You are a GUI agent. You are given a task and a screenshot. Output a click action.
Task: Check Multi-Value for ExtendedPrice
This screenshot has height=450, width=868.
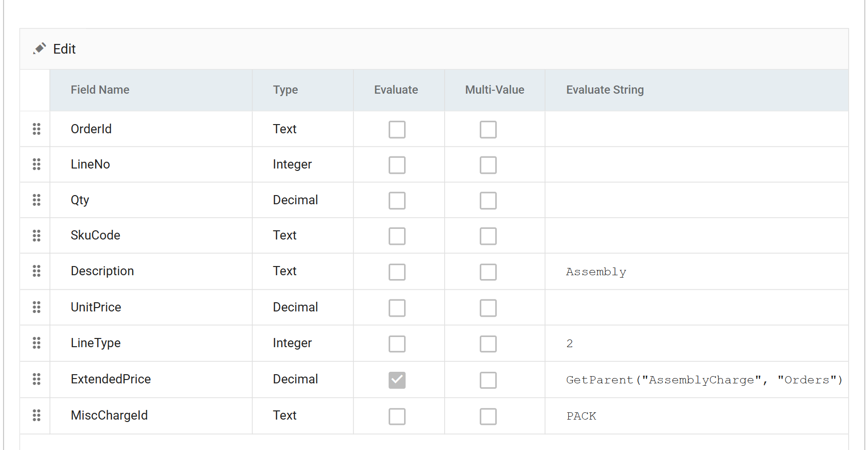[x=488, y=380]
